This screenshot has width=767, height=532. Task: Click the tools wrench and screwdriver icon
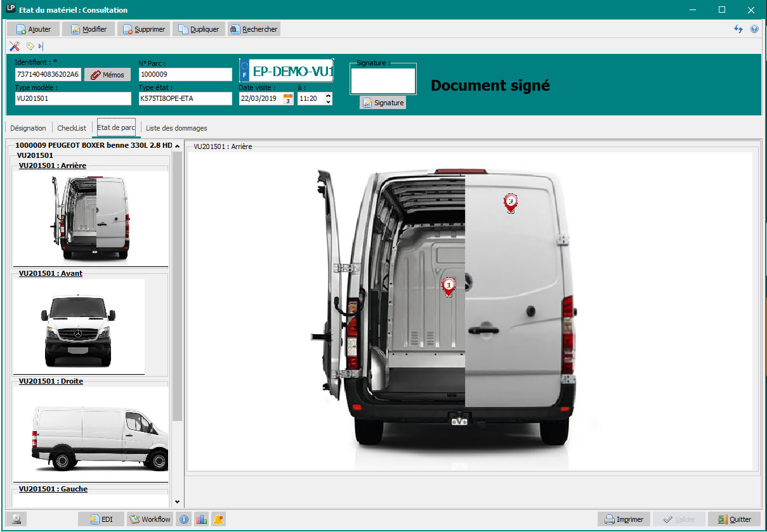coord(15,46)
